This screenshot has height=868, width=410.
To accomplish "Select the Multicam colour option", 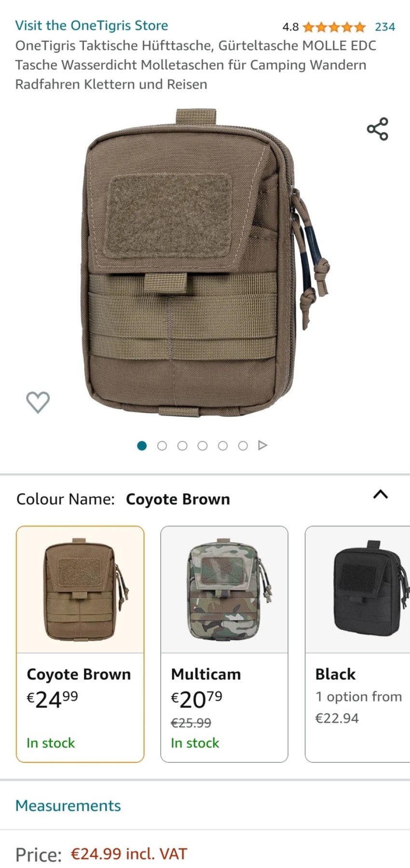I will coord(224,644).
